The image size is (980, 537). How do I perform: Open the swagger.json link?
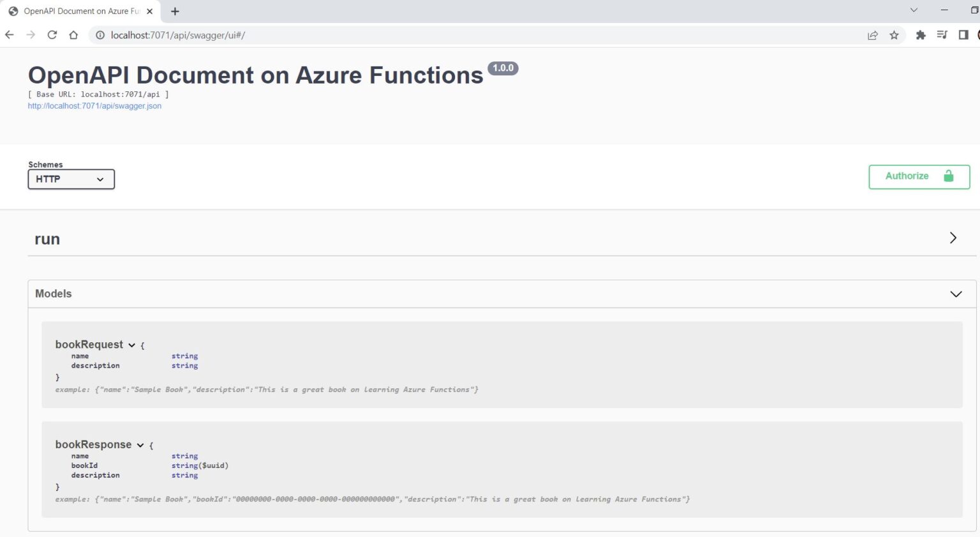[94, 105]
